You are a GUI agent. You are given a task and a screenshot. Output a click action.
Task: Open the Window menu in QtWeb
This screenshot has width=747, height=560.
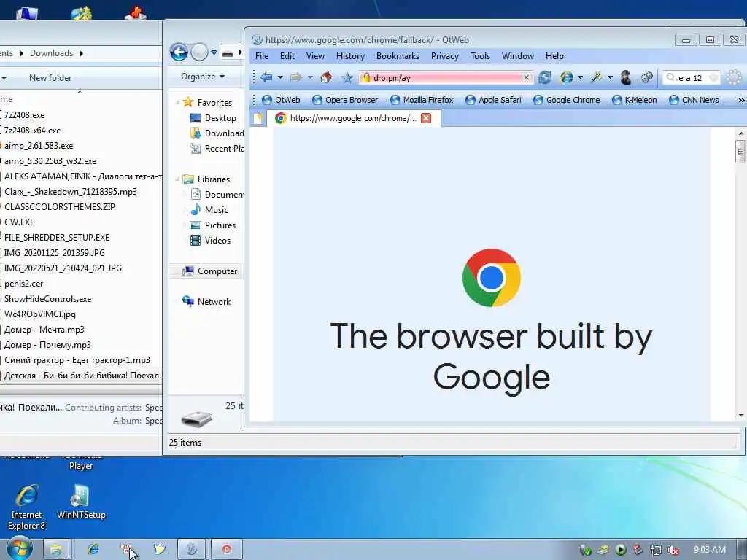tap(518, 56)
